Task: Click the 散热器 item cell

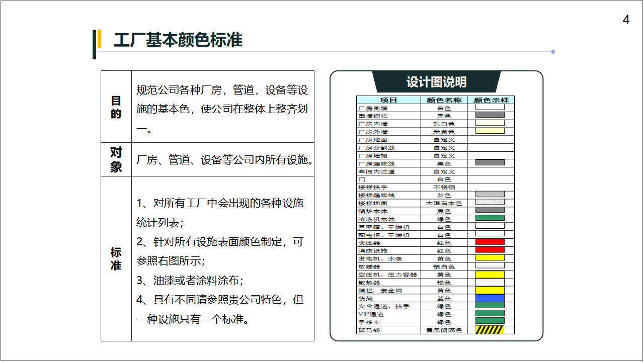Action: tap(388, 283)
